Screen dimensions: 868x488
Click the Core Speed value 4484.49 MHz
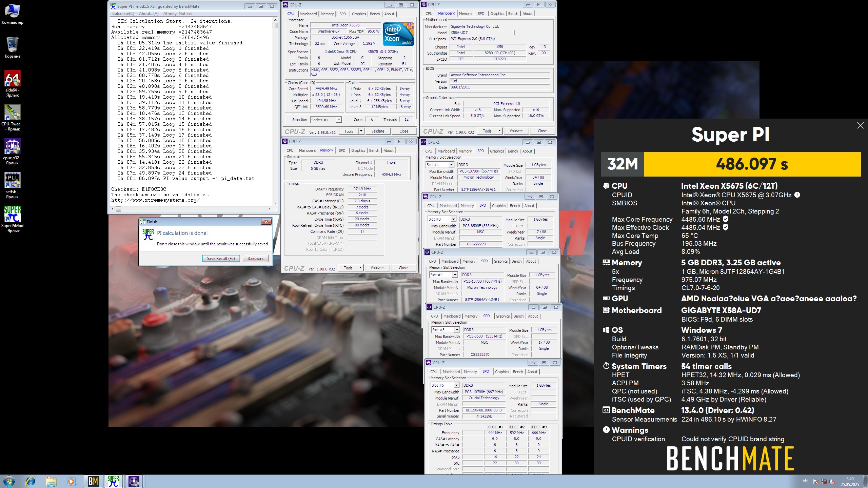326,88
